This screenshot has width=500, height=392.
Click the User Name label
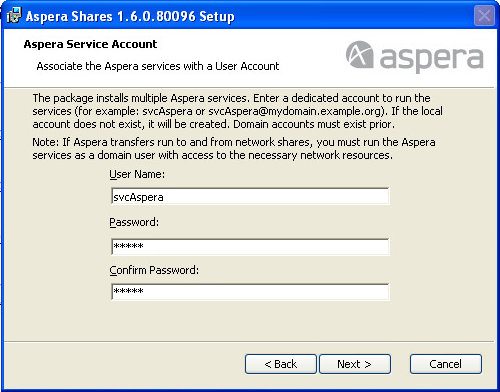pyautogui.click(x=137, y=174)
